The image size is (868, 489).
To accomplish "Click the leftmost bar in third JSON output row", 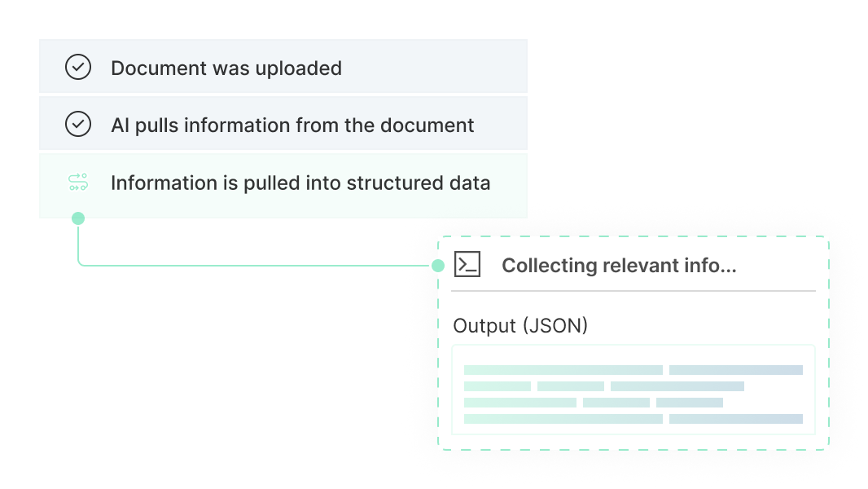I will tap(519, 403).
